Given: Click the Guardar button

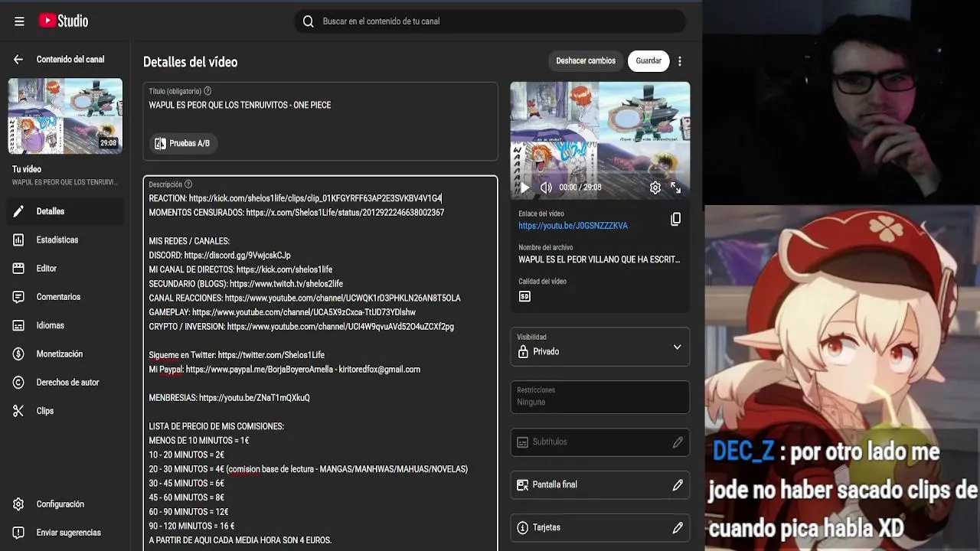Looking at the screenshot, I should 648,61.
